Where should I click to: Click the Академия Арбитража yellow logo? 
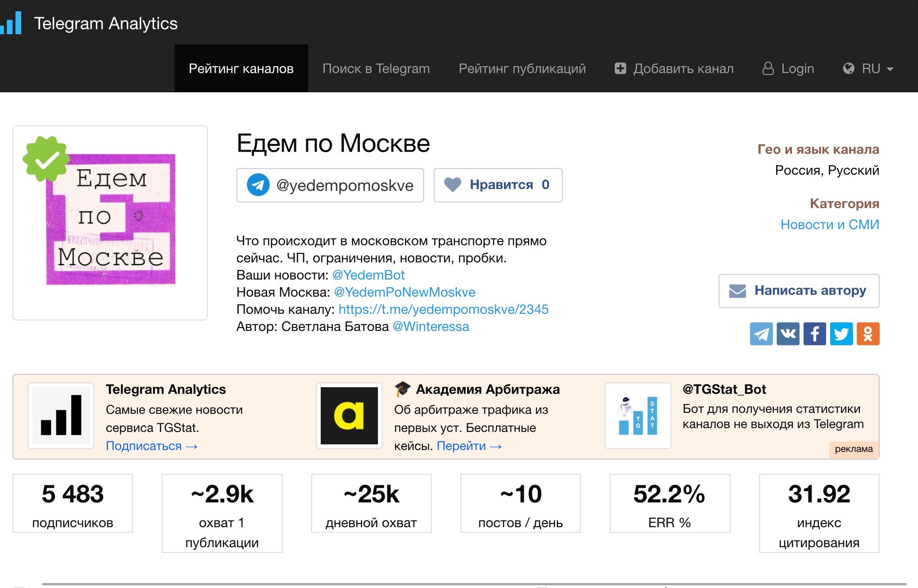click(x=349, y=416)
